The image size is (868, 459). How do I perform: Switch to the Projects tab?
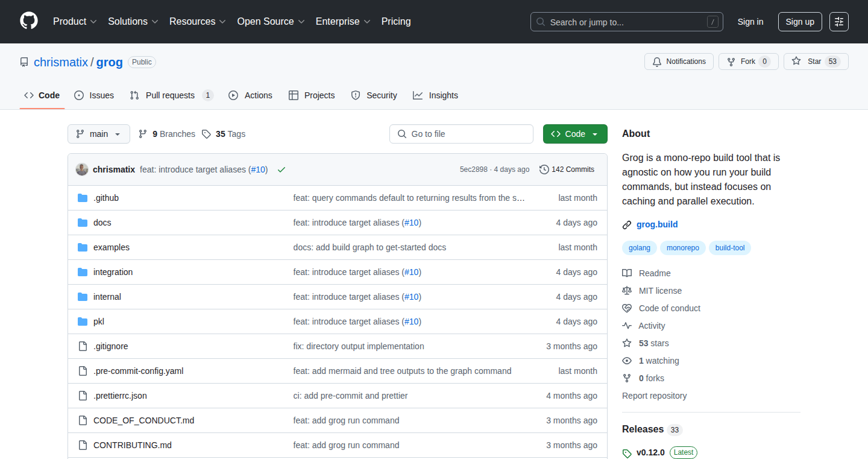coord(312,95)
